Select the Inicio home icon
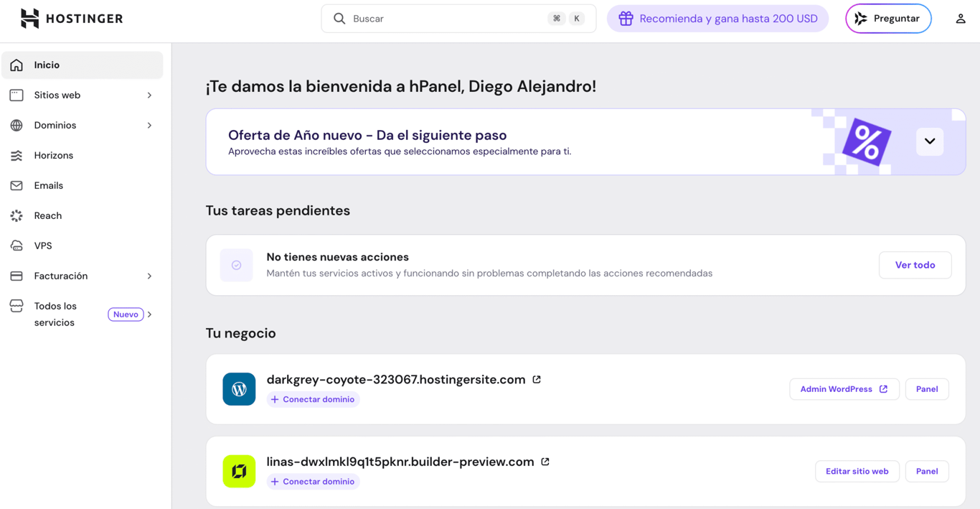Image resolution: width=980 pixels, height=509 pixels. click(x=17, y=65)
